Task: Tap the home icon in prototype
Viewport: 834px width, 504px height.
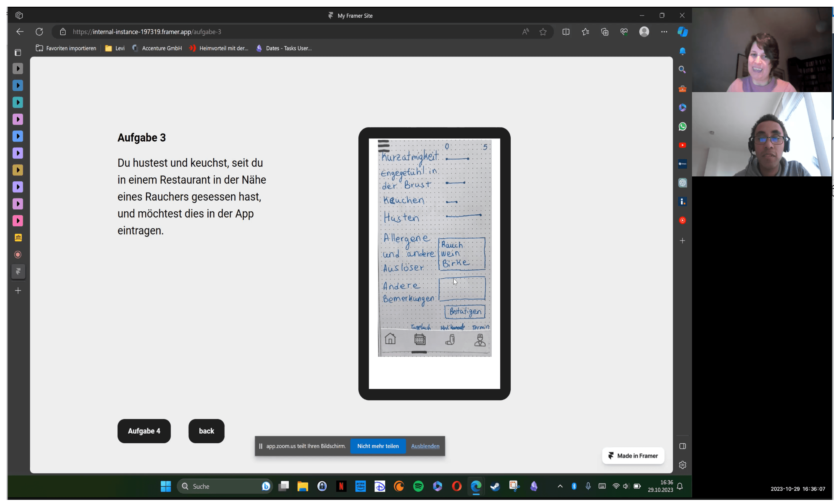Action: coord(390,339)
